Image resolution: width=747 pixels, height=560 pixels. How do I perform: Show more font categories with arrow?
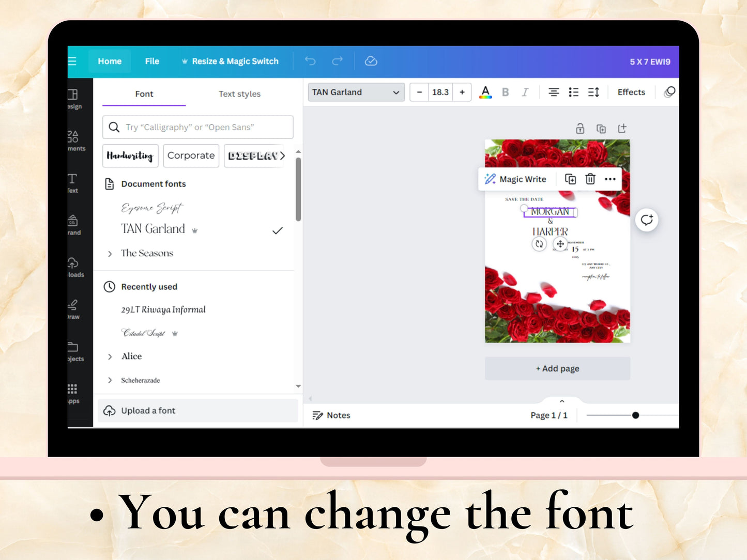(282, 155)
